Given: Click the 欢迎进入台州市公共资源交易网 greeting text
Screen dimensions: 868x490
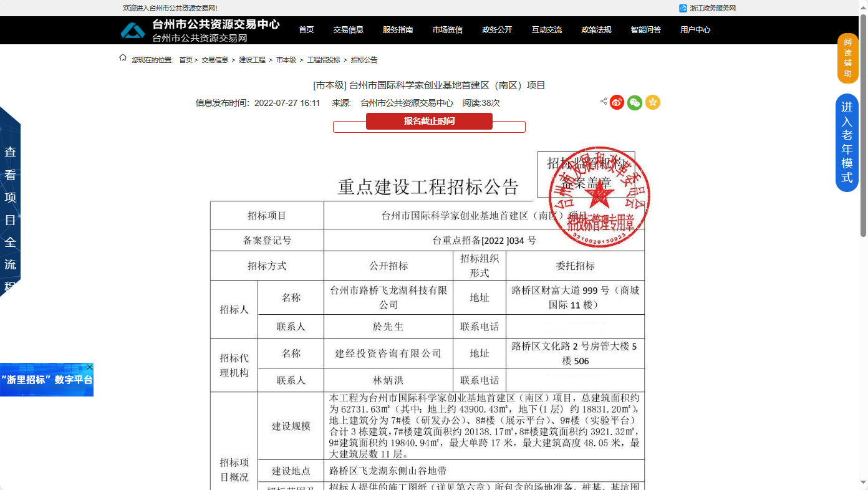Looking at the screenshot, I should [170, 8].
